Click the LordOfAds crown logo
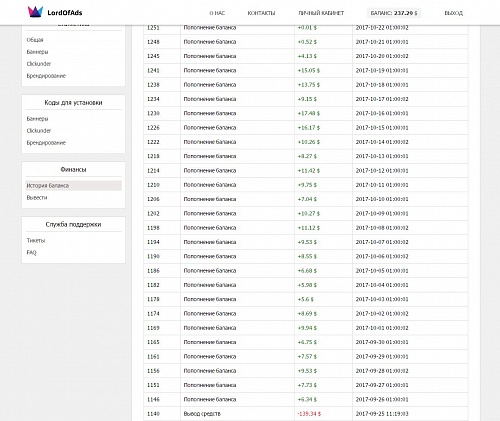500x421 pixels. point(35,12)
